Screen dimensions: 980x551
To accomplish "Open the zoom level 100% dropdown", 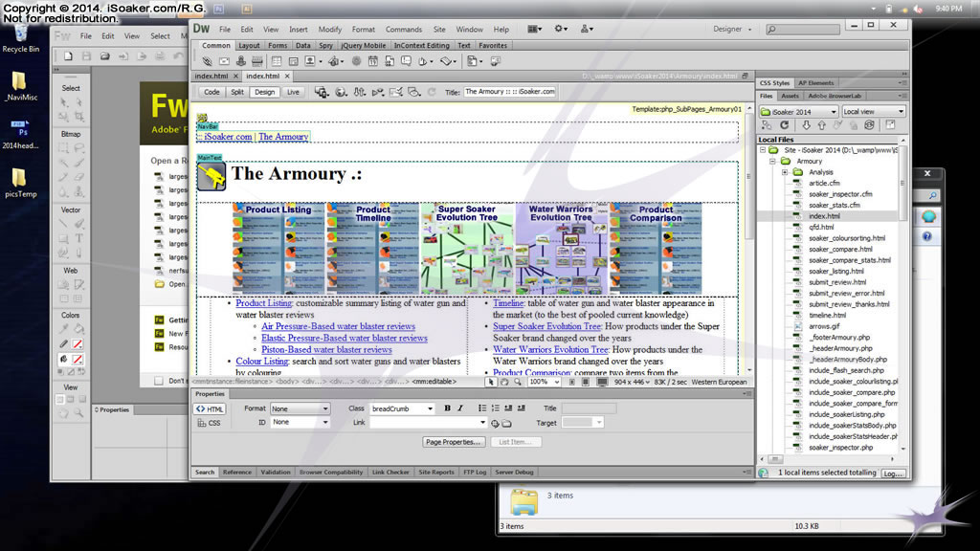I will 545,382.
